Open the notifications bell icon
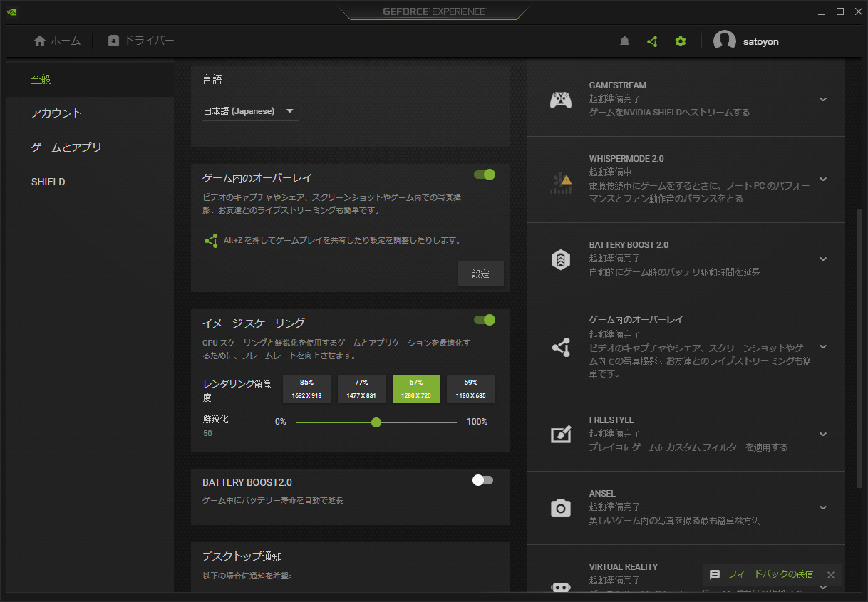Image resolution: width=868 pixels, height=602 pixels. coord(624,41)
